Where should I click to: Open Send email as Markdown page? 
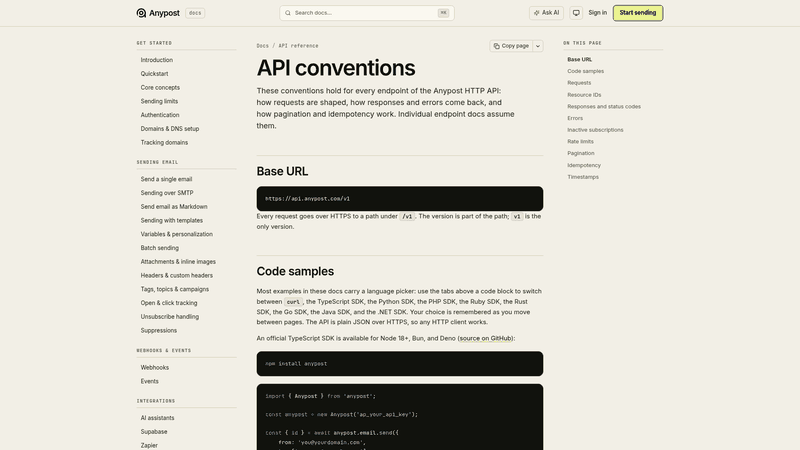pyautogui.click(x=174, y=207)
